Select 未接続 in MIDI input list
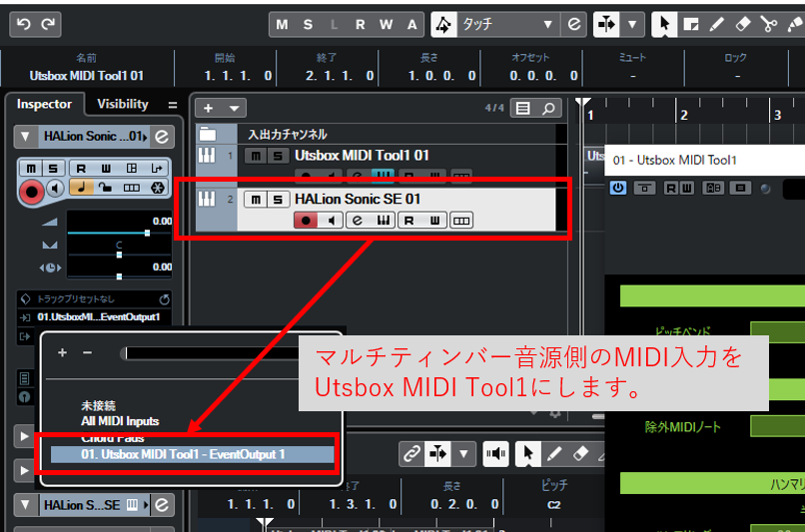Viewport: 805px width, 532px height. [98, 406]
